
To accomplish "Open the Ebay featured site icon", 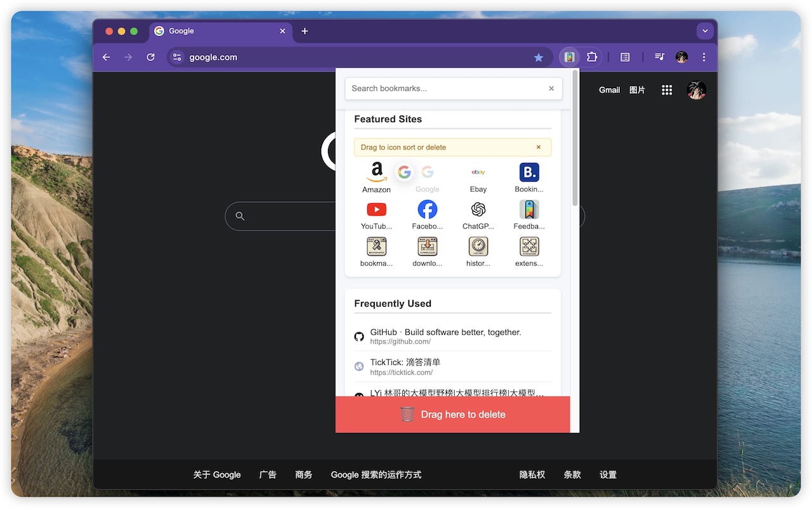I will point(478,172).
